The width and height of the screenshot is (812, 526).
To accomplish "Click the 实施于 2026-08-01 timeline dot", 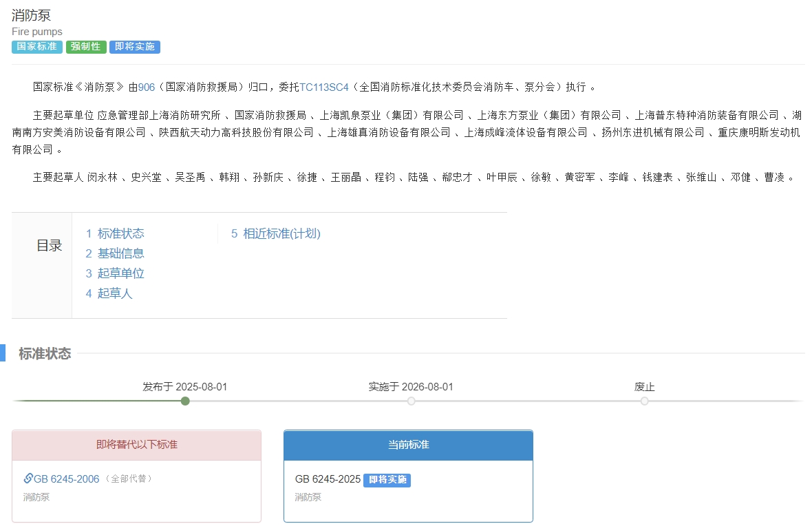I will pyautogui.click(x=411, y=401).
